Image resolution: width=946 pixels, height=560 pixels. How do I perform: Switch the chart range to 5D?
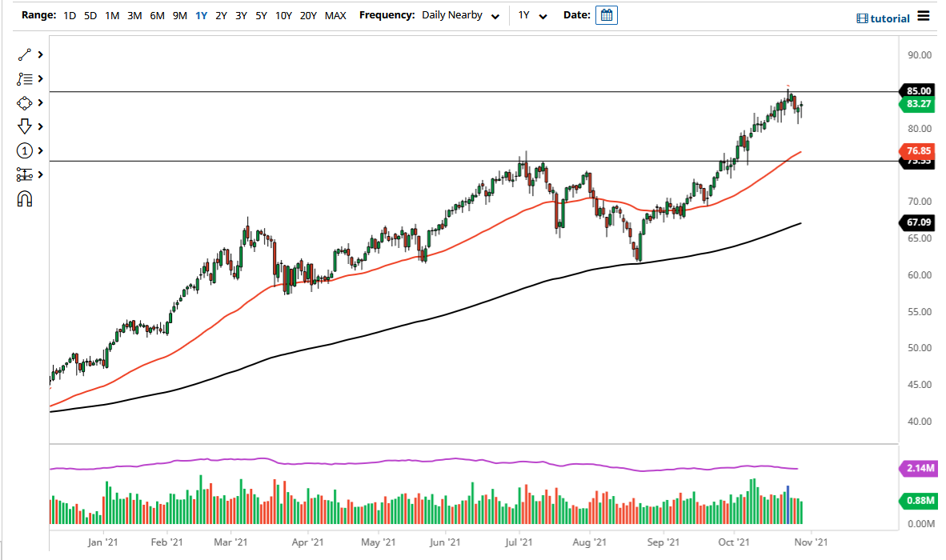[x=90, y=14]
